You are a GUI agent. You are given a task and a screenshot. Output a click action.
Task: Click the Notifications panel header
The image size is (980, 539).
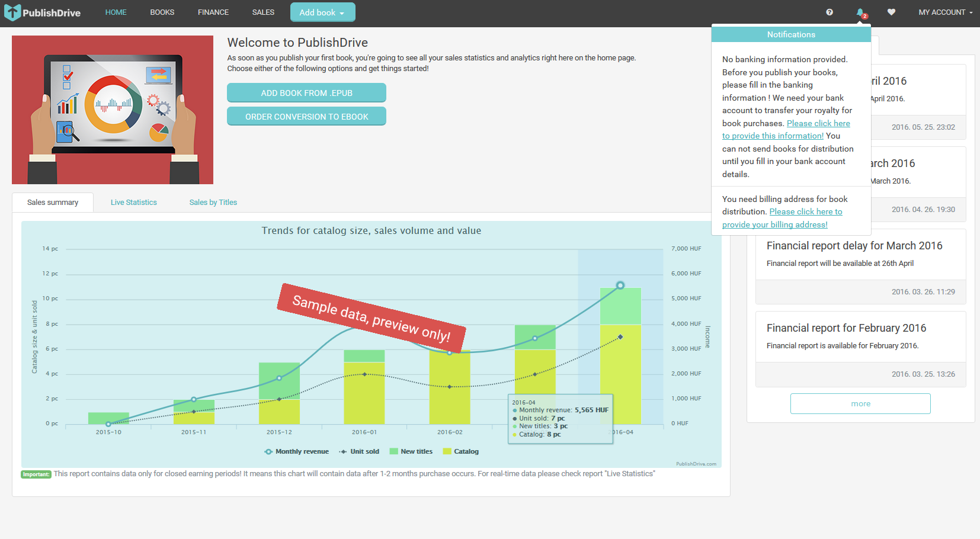[x=791, y=34]
